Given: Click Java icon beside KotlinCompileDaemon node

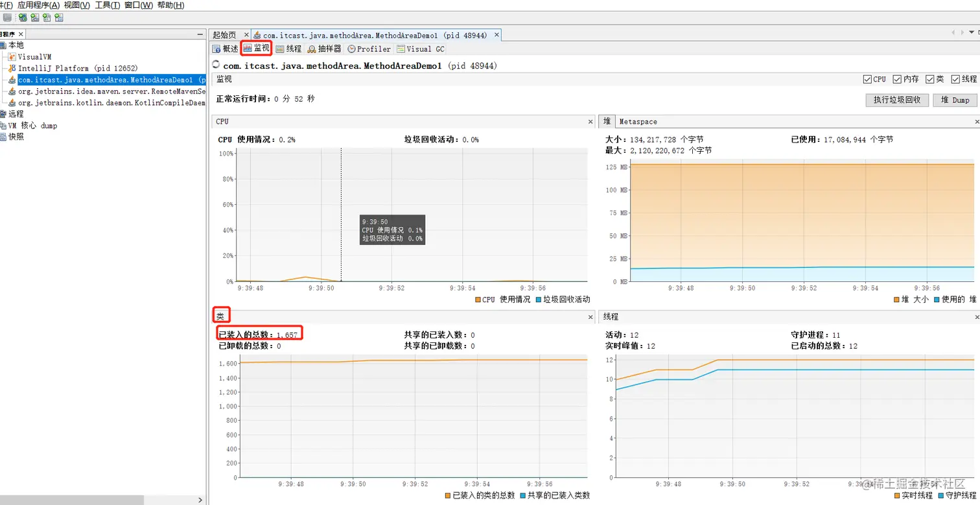Looking at the screenshot, I should coord(12,102).
